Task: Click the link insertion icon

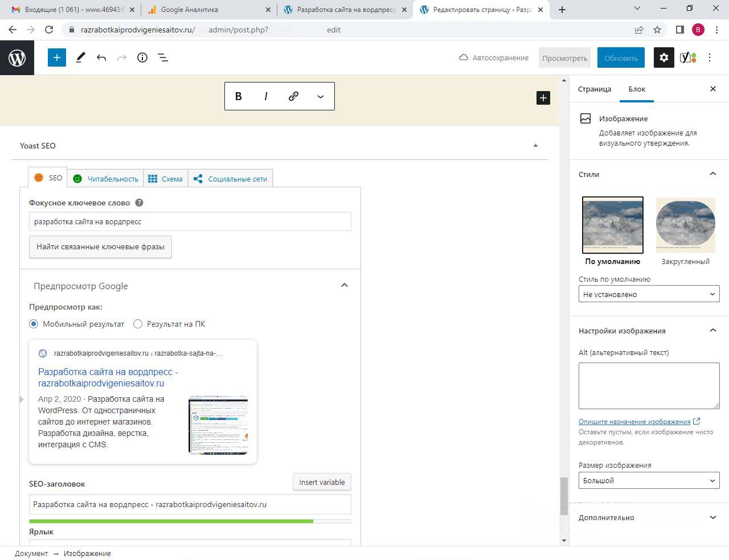Action: (x=293, y=96)
